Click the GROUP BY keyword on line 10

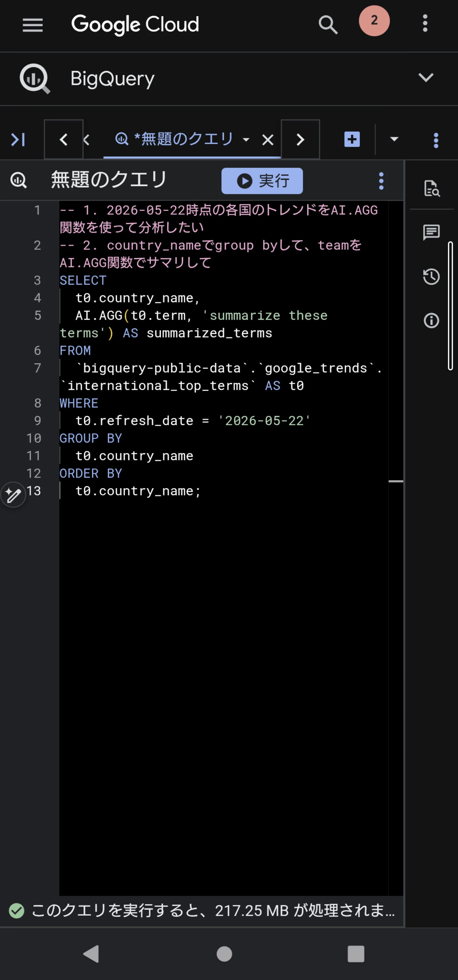coord(91,438)
